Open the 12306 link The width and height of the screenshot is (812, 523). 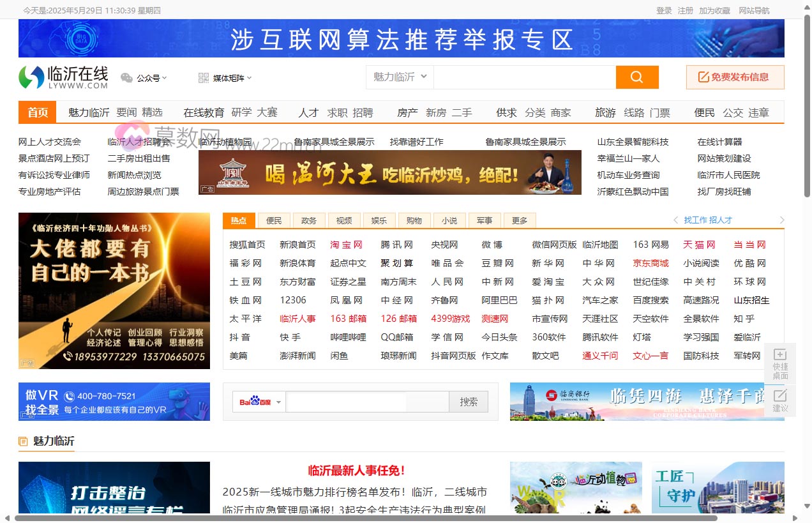click(293, 300)
